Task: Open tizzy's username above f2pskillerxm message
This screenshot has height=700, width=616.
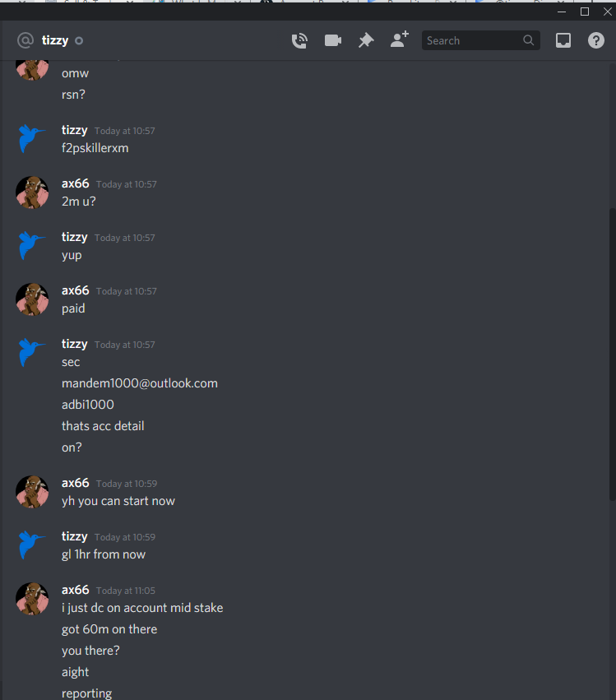Action: point(75,130)
